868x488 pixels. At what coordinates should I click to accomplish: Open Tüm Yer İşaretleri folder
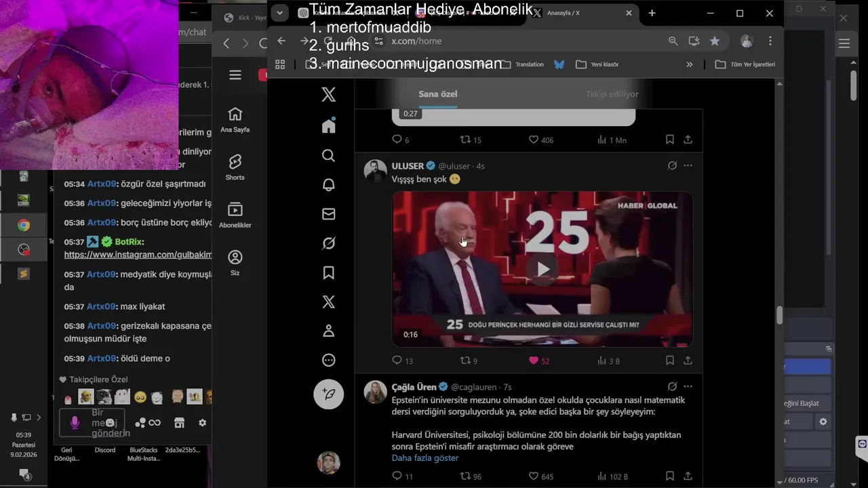click(x=745, y=64)
